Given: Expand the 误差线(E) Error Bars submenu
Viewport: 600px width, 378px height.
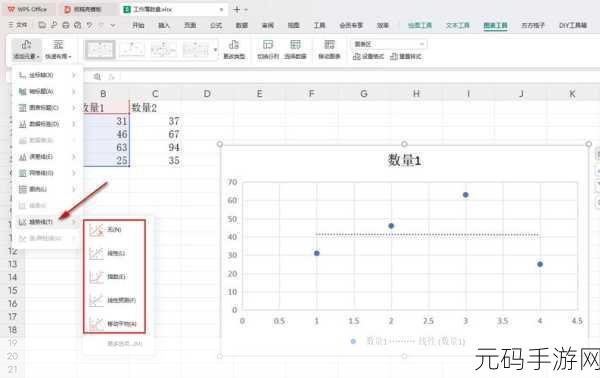Looking at the screenshot, I should tap(47, 157).
